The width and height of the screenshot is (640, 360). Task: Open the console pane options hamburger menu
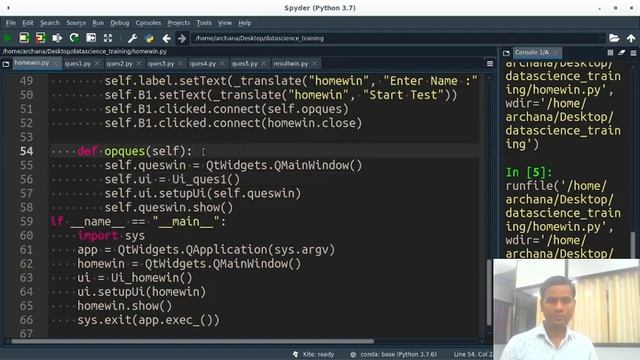(633, 53)
